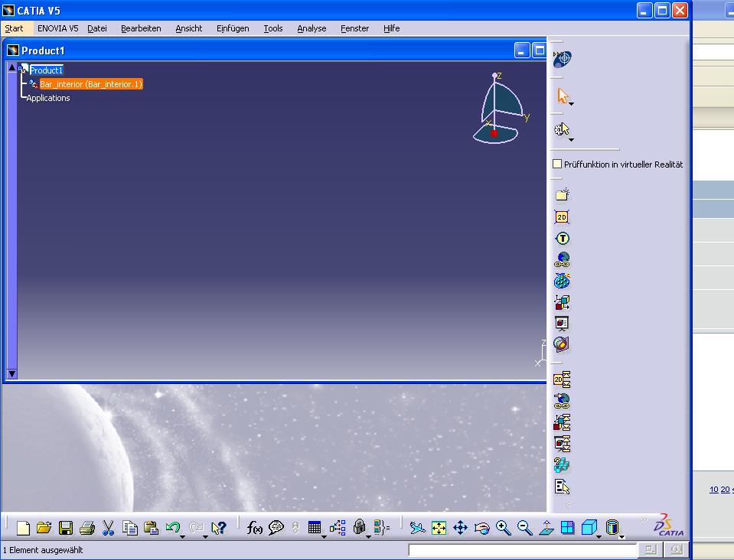
Task: Click the 3D compass in the viewport
Action: 501,108
